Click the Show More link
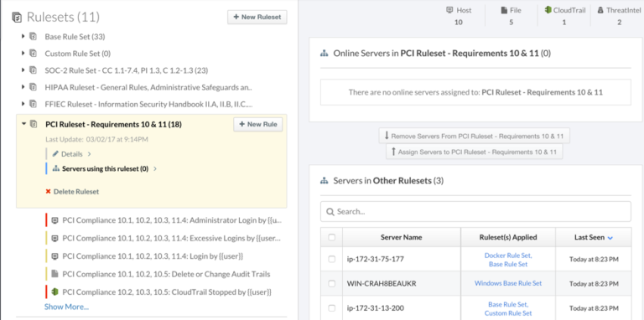Viewport: 644px width, 320px height. [x=66, y=307]
